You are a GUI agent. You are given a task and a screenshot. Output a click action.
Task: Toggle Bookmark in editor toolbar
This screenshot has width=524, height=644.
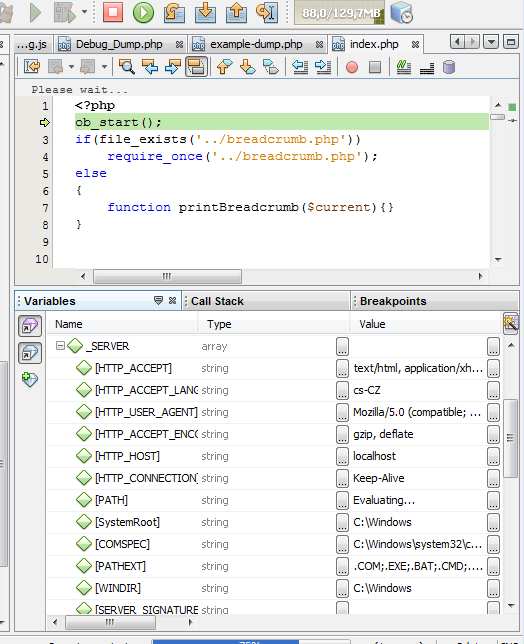(x=270, y=67)
